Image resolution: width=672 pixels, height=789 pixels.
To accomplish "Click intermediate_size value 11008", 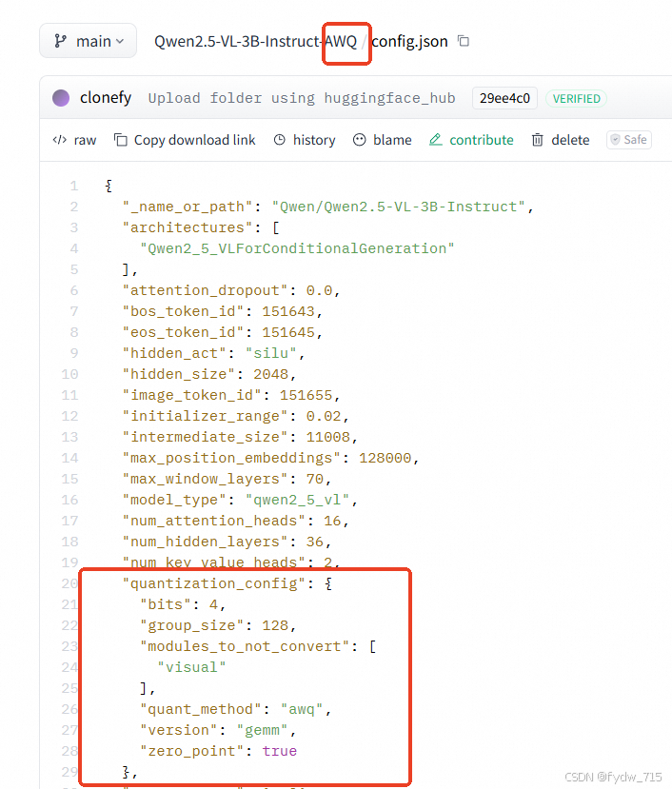I will coord(328,437).
